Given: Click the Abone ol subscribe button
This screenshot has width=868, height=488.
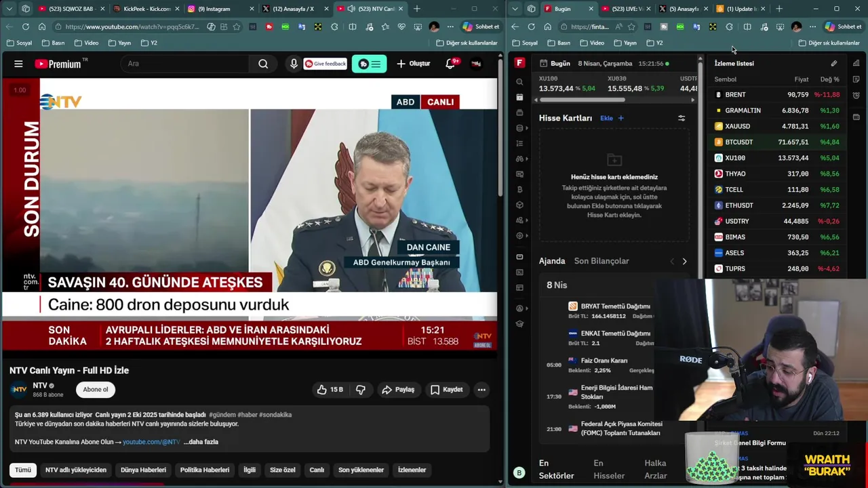Looking at the screenshot, I should pyautogui.click(x=96, y=390).
